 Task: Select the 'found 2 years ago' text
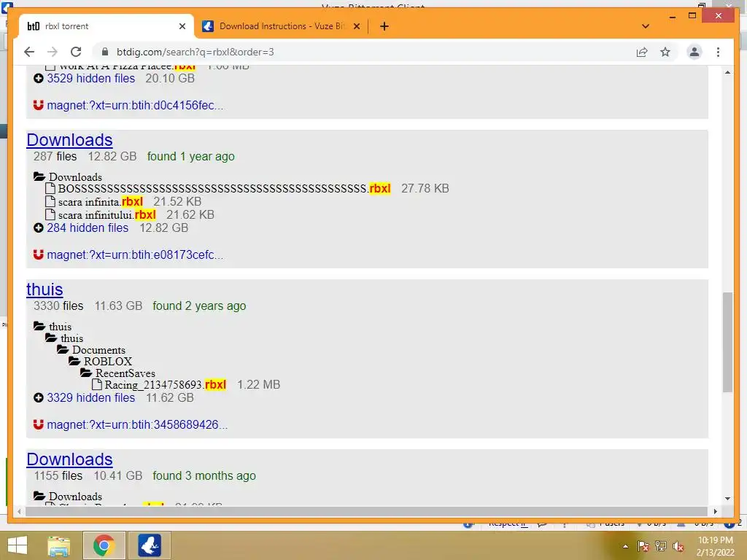coord(199,306)
